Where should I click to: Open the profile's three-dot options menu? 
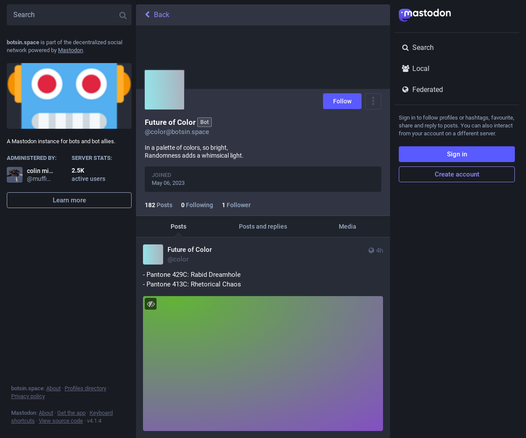(x=373, y=101)
